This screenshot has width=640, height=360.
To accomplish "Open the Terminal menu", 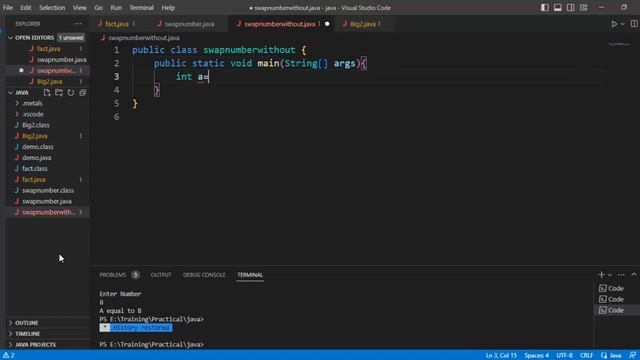I will [x=142, y=8].
